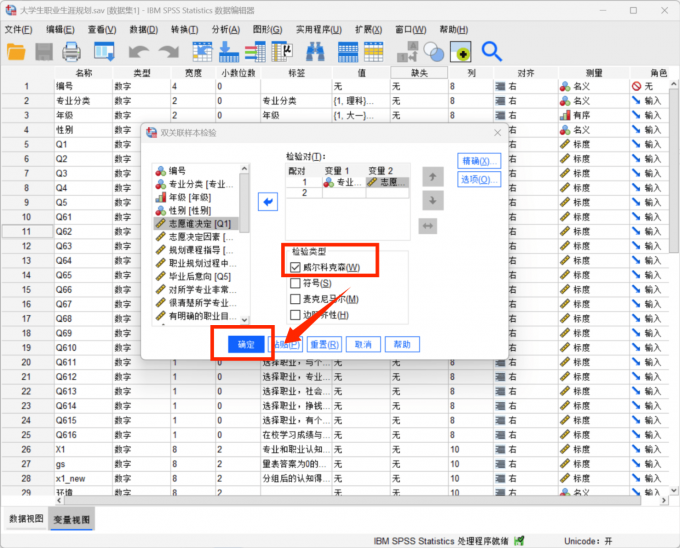This screenshot has height=548, width=680.
Task: Open the 精确(X)... settings
Action: coord(479,161)
